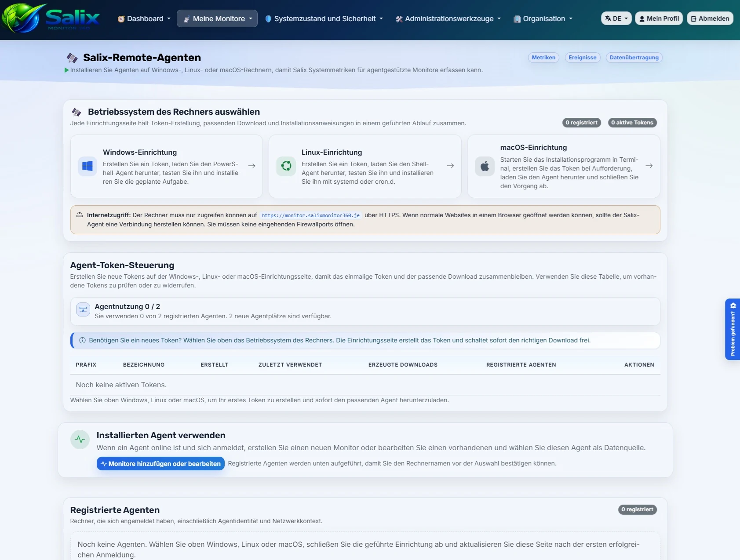Viewport: 740px width, 560px height.
Task: Click the Windows logo icon
Action: 87,166
